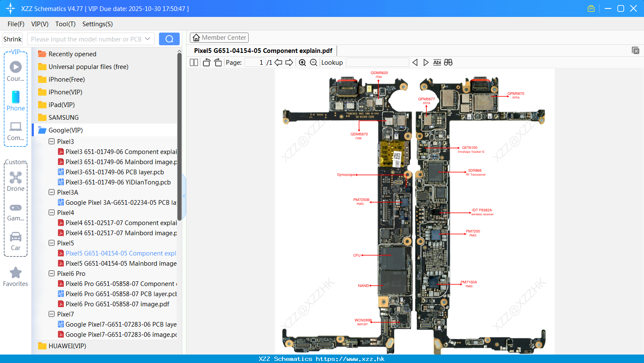Image resolution: width=644 pixels, height=363 pixels.
Task: Open Google Pixel 3A-G651-02234-05 PCB file
Action: (x=117, y=203)
